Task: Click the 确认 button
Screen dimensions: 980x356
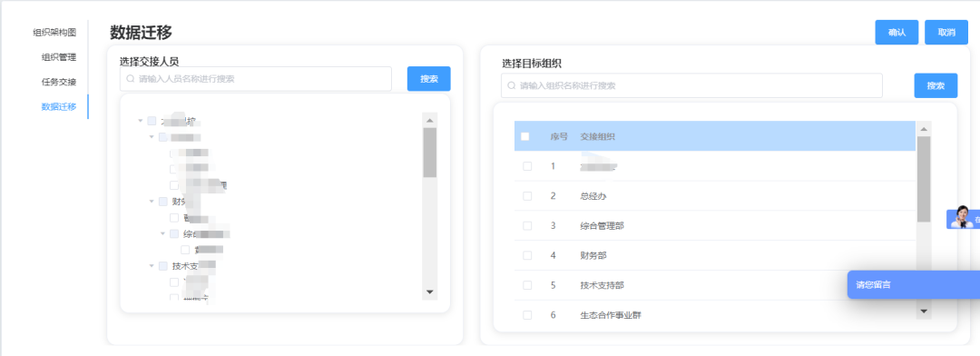Action: (897, 33)
